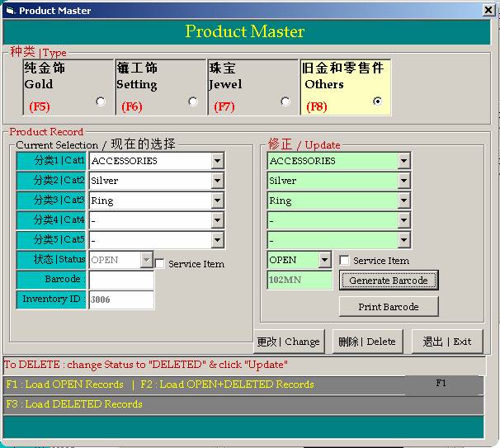Choose the Jewel (F7) radio option
The image size is (500, 448).
[285, 101]
